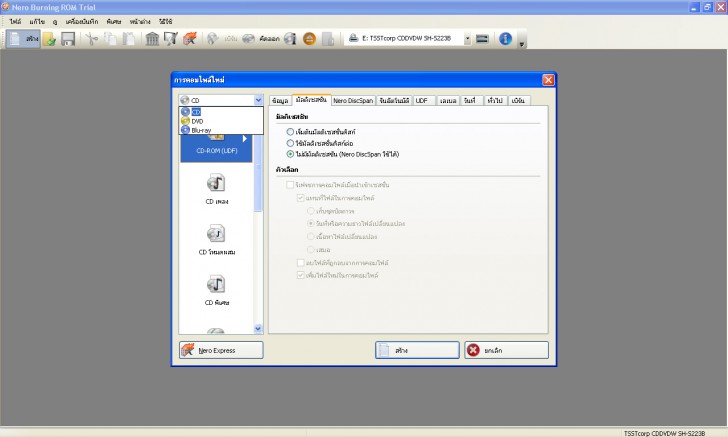This screenshot has width=728, height=437.
Task: Select Continue multisession disc radio button
Action: coord(290,143)
